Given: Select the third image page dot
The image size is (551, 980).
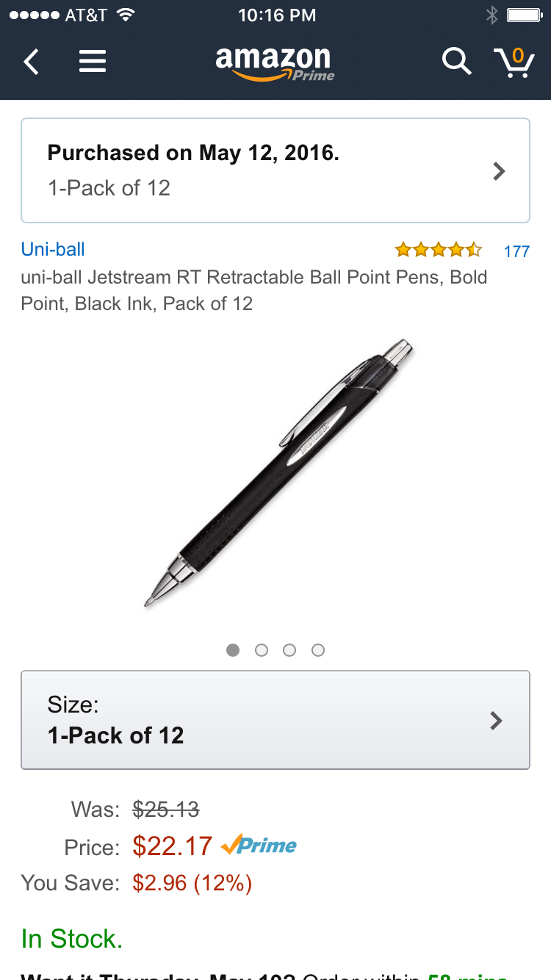Looking at the screenshot, I should click(x=289, y=650).
